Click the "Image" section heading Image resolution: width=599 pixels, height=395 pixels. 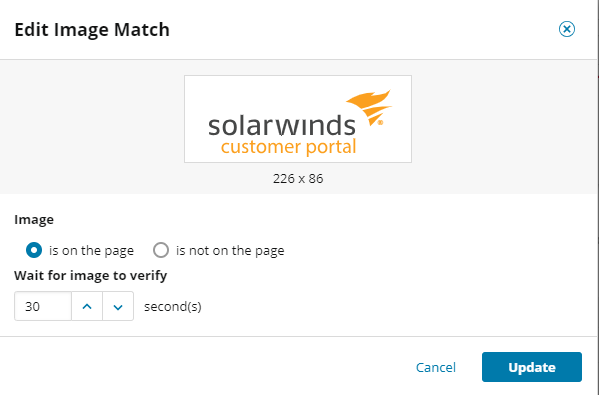(34, 220)
